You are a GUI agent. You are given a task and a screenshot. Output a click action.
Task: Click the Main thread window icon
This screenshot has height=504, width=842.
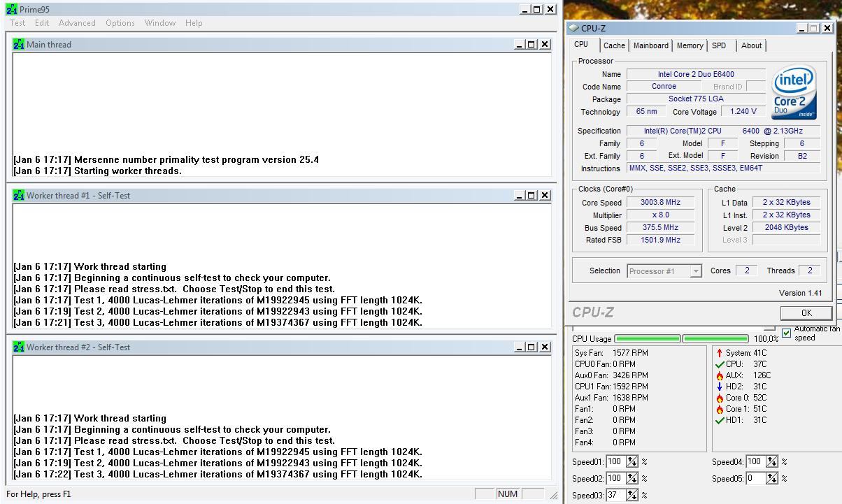coord(19,44)
